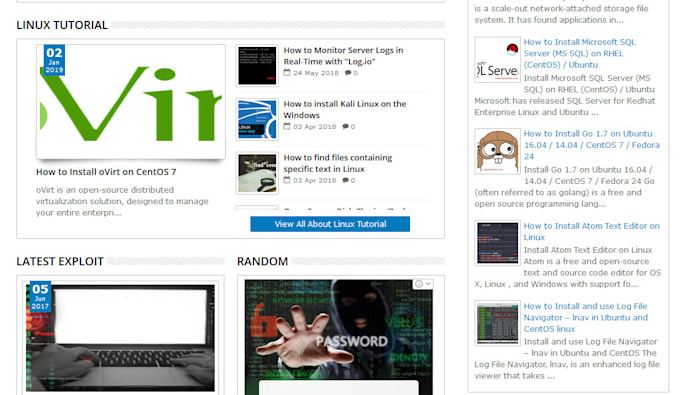The height and width of the screenshot is (395, 680).
Task: Click the comment icon under the Kali Linux article
Action: pos(345,127)
